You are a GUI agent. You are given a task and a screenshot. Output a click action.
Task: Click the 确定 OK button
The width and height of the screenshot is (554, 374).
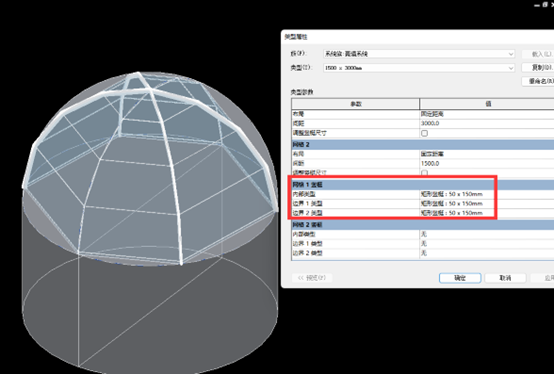click(x=460, y=278)
